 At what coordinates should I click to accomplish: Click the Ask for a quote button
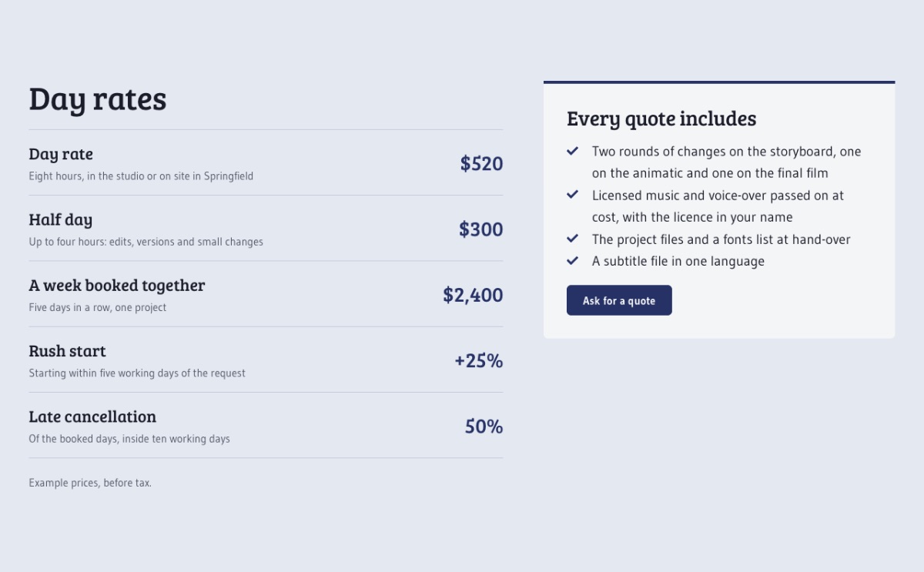(x=619, y=300)
